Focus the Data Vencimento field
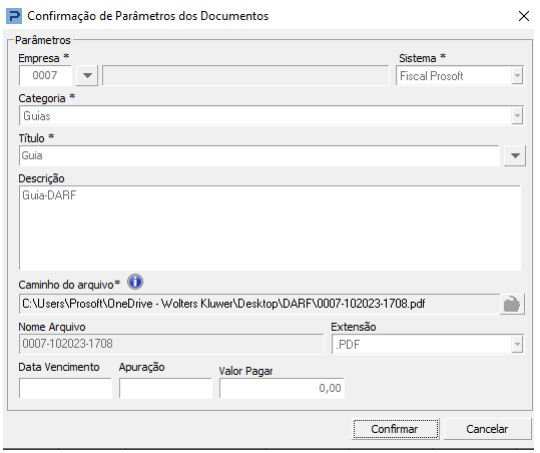Screen dimensions: 540x453 (65, 388)
